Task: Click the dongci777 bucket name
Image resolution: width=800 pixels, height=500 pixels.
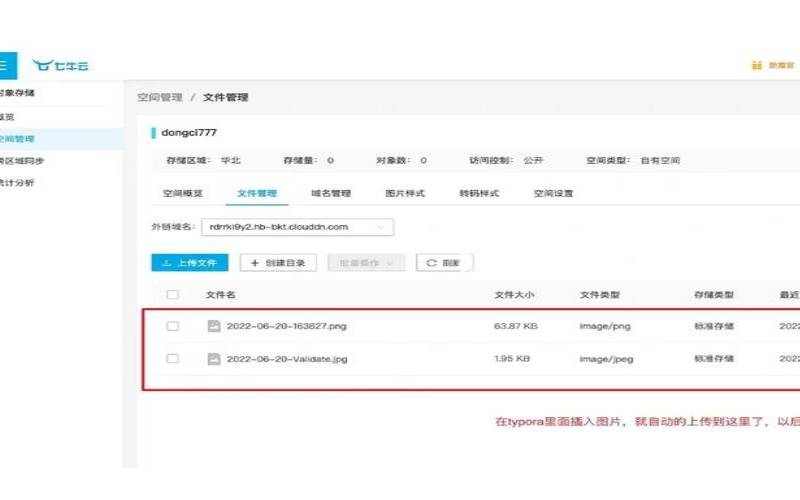Action: (189, 133)
